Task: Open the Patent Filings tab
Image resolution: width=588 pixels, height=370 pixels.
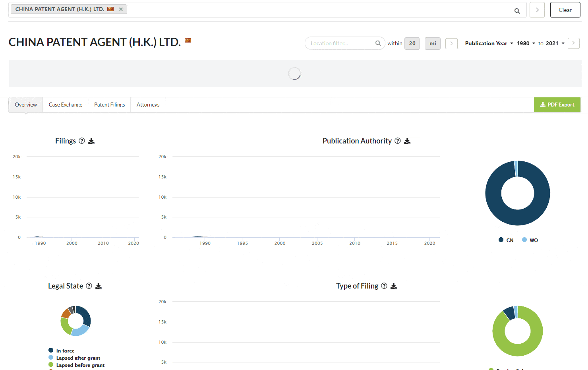Action: click(x=109, y=105)
